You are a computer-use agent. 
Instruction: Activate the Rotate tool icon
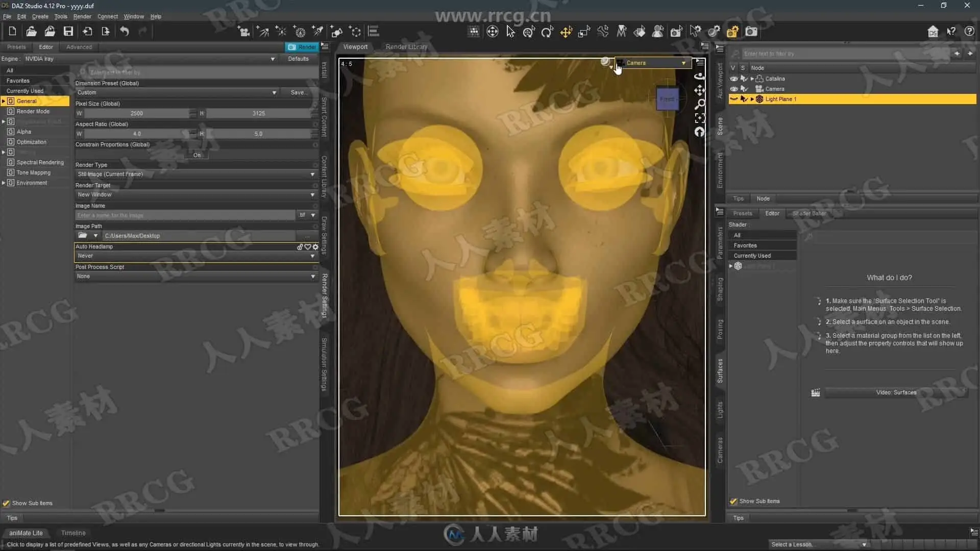click(x=547, y=32)
